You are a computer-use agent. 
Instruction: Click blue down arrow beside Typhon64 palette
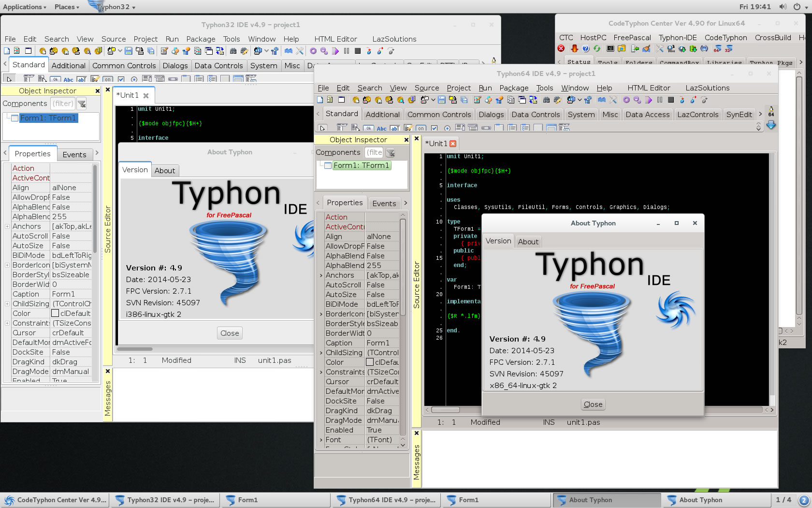pyautogui.click(x=771, y=125)
